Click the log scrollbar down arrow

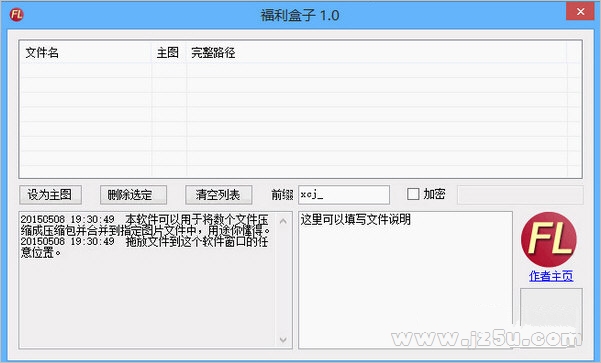tap(283, 340)
